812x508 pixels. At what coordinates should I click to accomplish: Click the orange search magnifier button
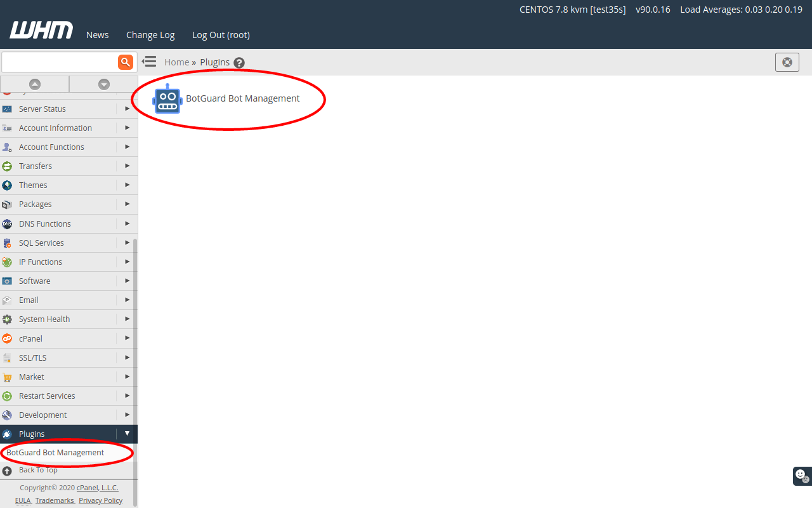tap(126, 62)
